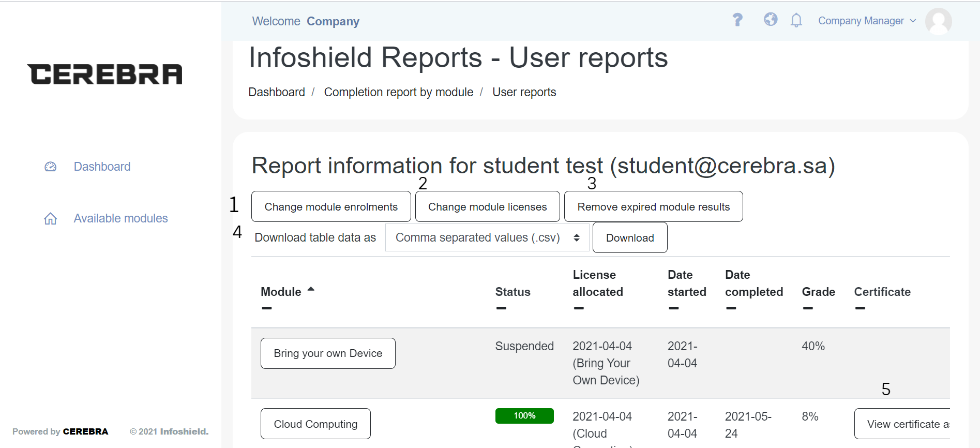The height and width of the screenshot is (448, 980).
Task: Click the 100% green progress bar
Action: (524, 416)
